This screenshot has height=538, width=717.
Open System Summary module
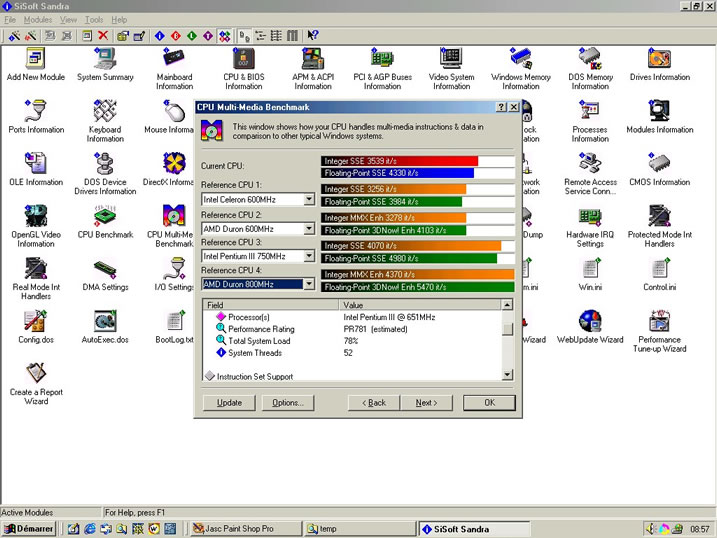(x=105, y=64)
